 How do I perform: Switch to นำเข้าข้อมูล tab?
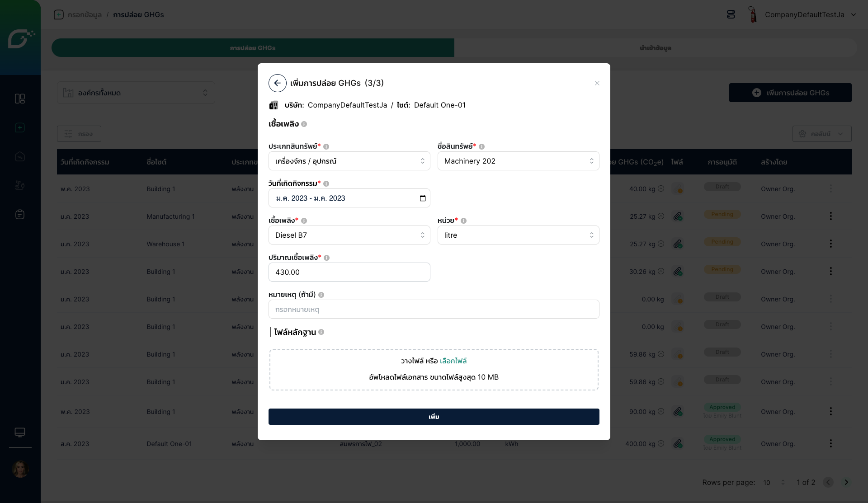[x=655, y=48]
